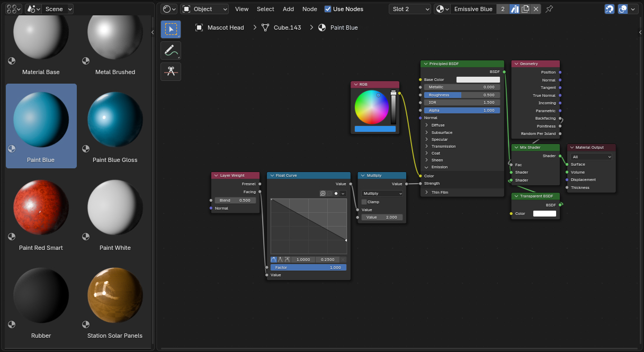Toggle the clipping dot on Float Curve
This screenshot has width=644, height=352.
[336, 194]
